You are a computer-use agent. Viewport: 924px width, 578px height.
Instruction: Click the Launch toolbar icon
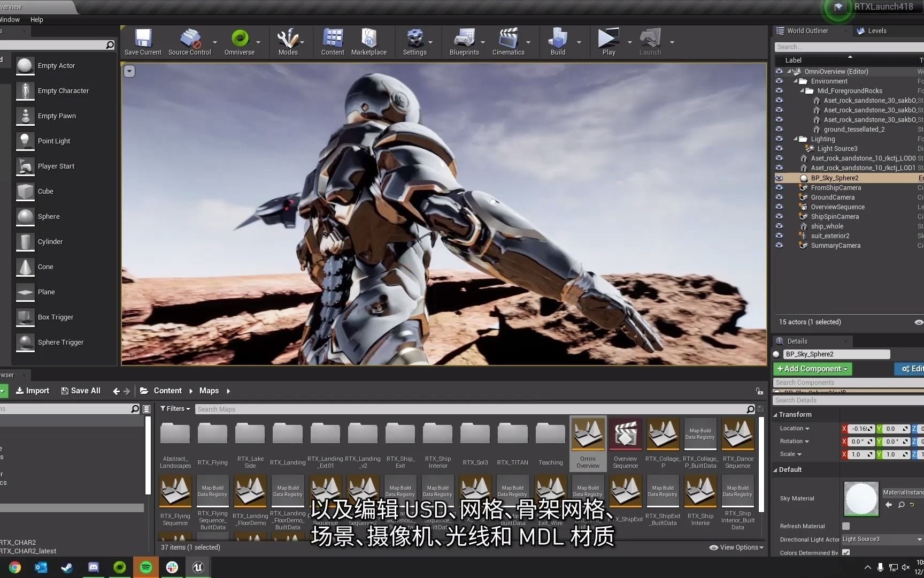[650, 39]
